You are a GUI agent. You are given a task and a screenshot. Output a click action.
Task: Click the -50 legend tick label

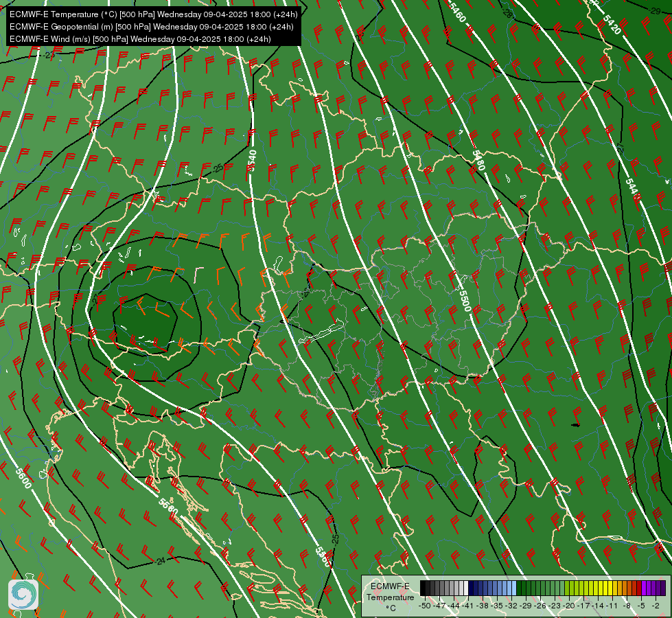pyautogui.click(x=425, y=606)
